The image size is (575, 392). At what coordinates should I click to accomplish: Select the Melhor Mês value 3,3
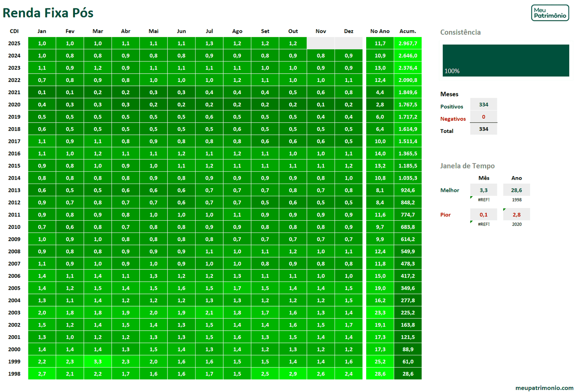483,190
